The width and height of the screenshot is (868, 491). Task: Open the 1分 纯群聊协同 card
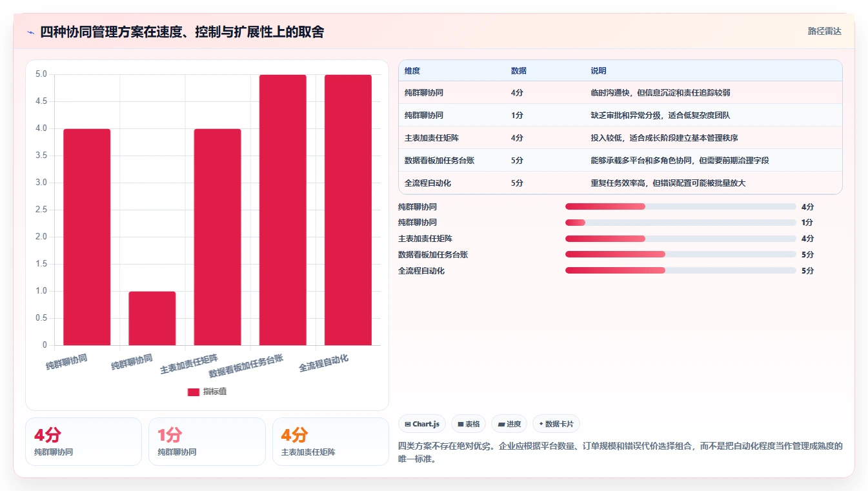pyautogui.click(x=207, y=441)
